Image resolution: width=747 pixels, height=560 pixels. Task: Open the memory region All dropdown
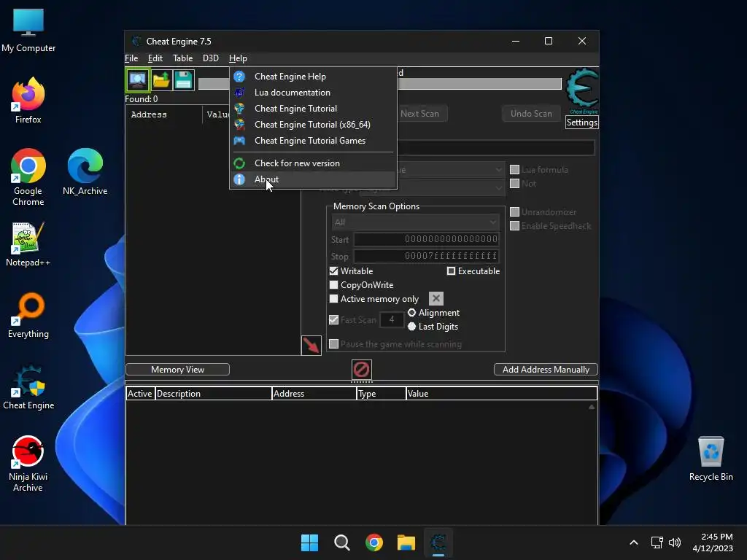point(415,222)
